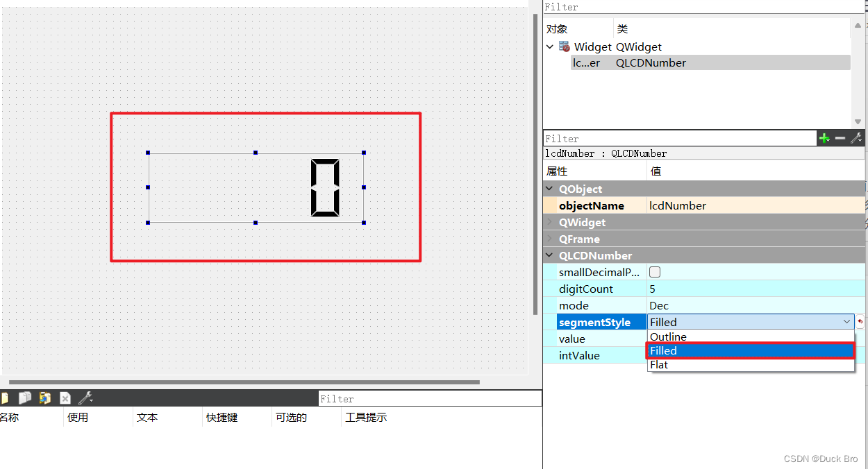Image resolution: width=868 pixels, height=469 pixels.
Task: Collapse the Widget tree item in object inspector
Action: coord(550,46)
